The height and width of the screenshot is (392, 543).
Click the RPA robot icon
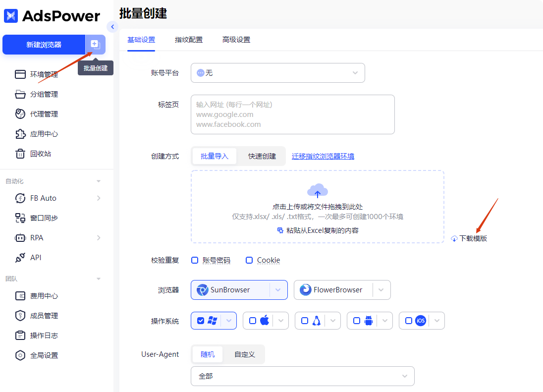pyautogui.click(x=20, y=237)
